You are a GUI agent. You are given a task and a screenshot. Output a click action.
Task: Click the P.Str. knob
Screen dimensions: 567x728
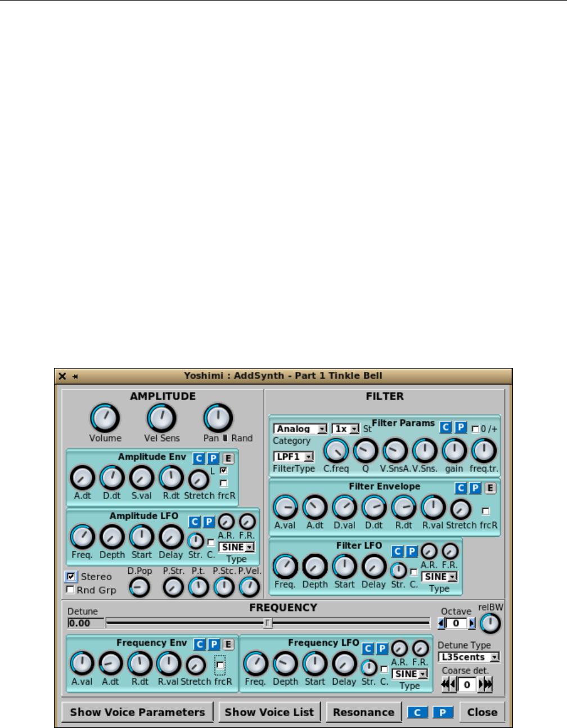click(x=173, y=588)
